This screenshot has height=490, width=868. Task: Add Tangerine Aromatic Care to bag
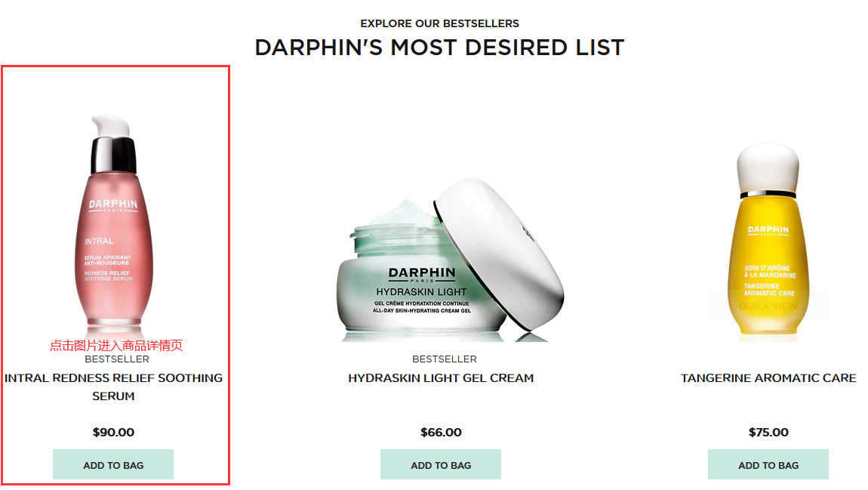tap(768, 464)
